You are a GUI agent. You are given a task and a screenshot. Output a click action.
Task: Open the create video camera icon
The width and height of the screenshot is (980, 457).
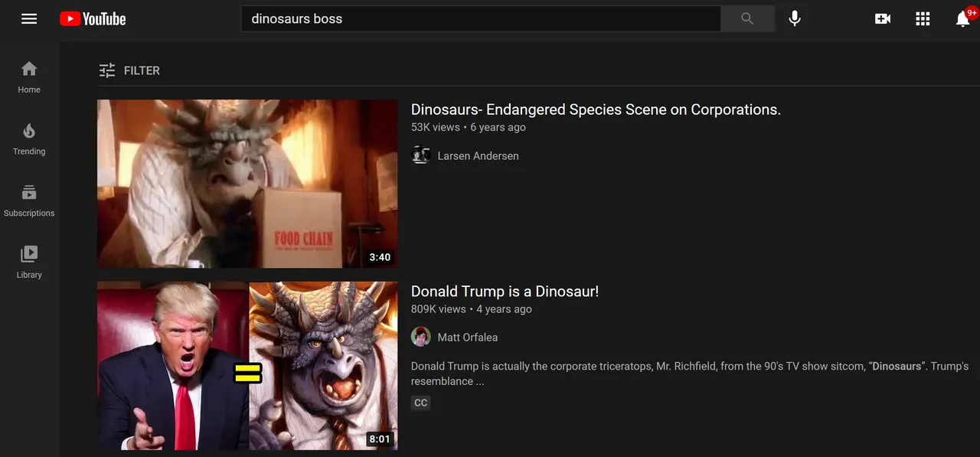point(883,19)
